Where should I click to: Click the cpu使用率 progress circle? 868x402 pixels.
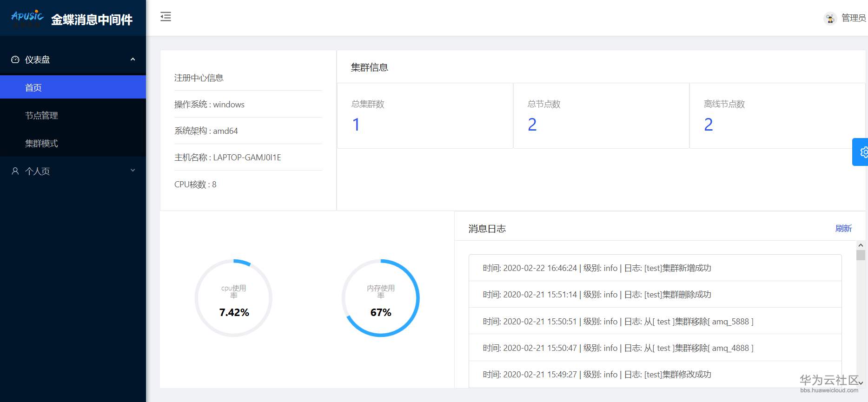(x=233, y=298)
